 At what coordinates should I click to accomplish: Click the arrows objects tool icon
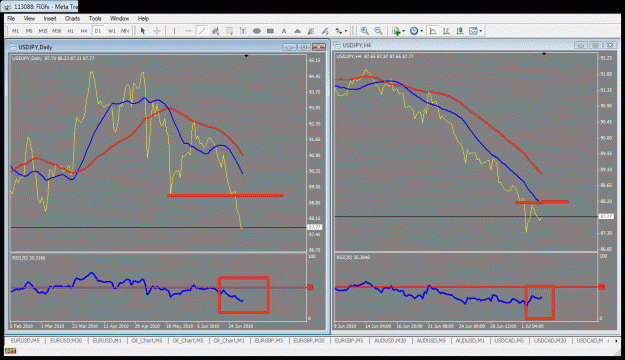tap(338, 31)
